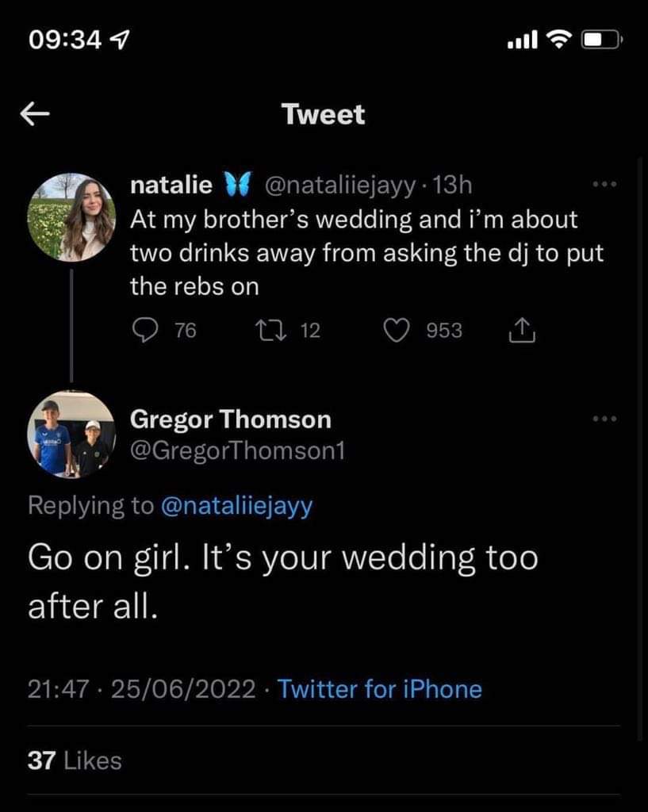Open Gregor Thomson display name
The width and height of the screenshot is (648, 812).
pyautogui.click(x=230, y=418)
